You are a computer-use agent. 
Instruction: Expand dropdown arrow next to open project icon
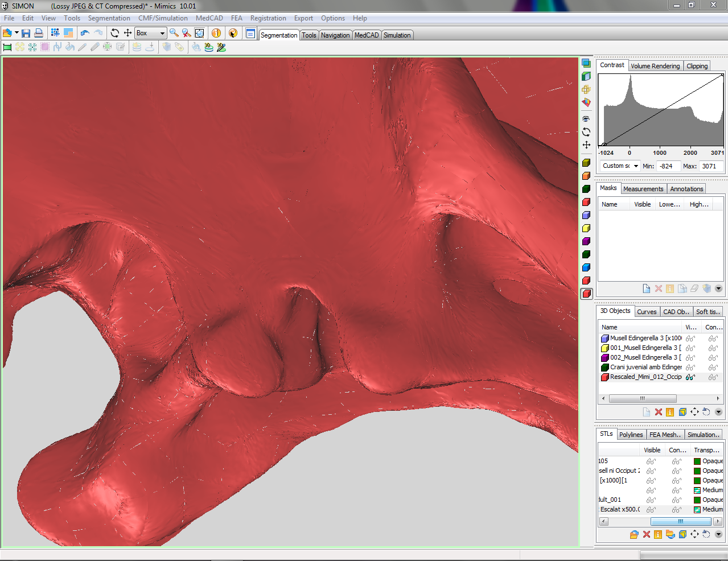coord(17,34)
